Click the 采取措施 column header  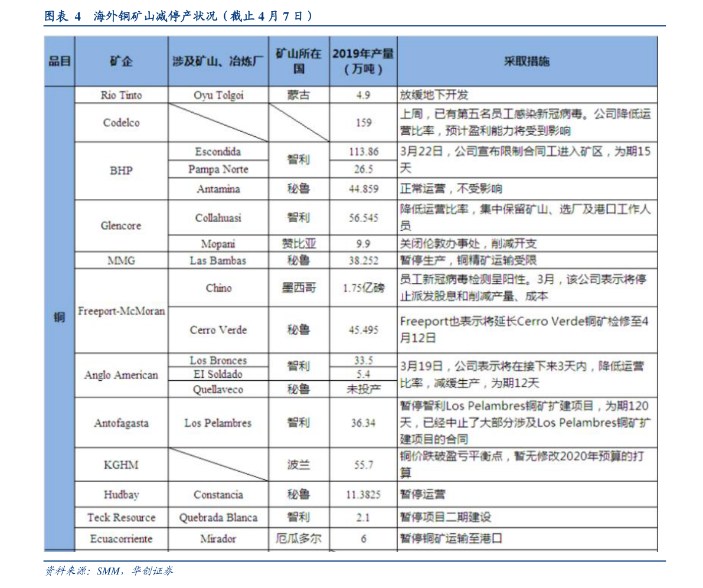tap(527, 61)
